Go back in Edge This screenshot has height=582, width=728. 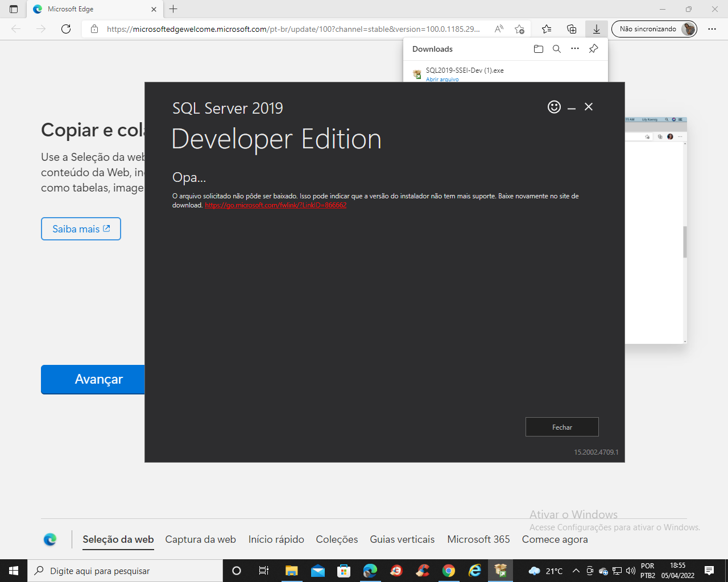coord(16,29)
